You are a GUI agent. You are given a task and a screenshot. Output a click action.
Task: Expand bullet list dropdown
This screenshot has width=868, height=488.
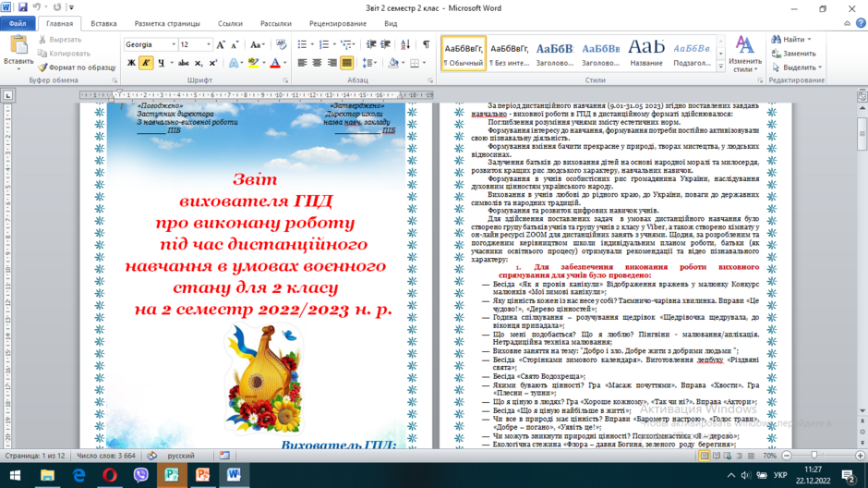pyautogui.click(x=312, y=44)
